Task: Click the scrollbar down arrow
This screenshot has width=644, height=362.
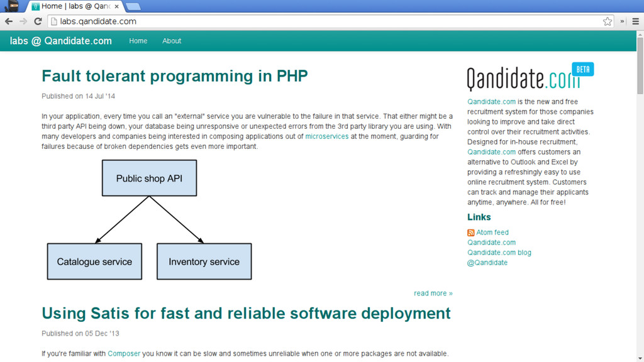Action: click(x=640, y=358)
